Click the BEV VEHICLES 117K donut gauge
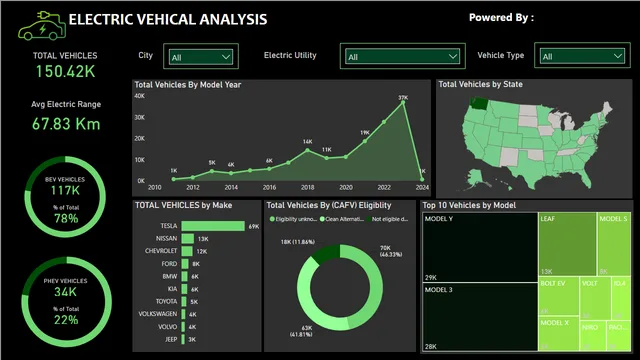Image resolution: width=640 pixels, height=360 pixels. pyautogui.click(x=65, y=197)
